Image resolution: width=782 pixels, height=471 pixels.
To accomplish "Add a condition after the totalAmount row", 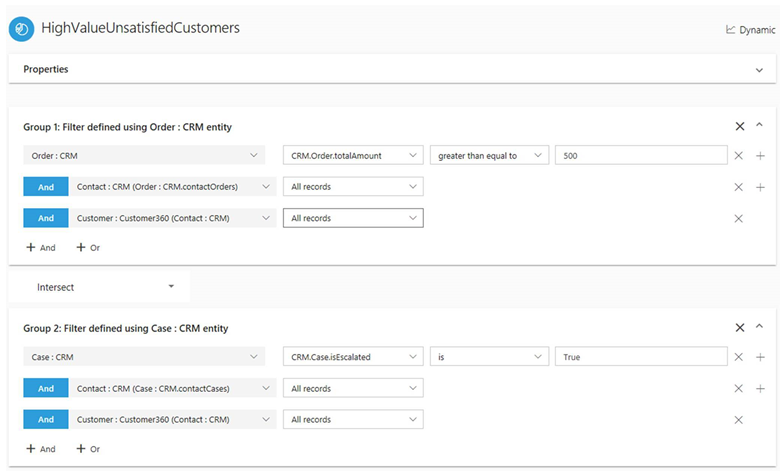I will (760, 156).
